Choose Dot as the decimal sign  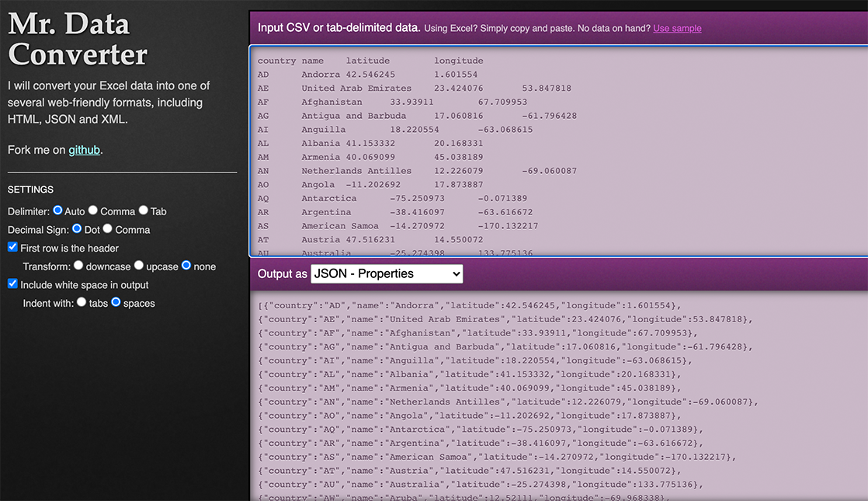[x=77, y=228]
